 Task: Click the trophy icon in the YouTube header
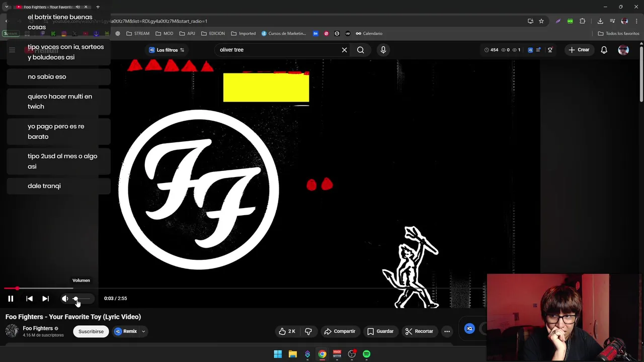point(550,50)
